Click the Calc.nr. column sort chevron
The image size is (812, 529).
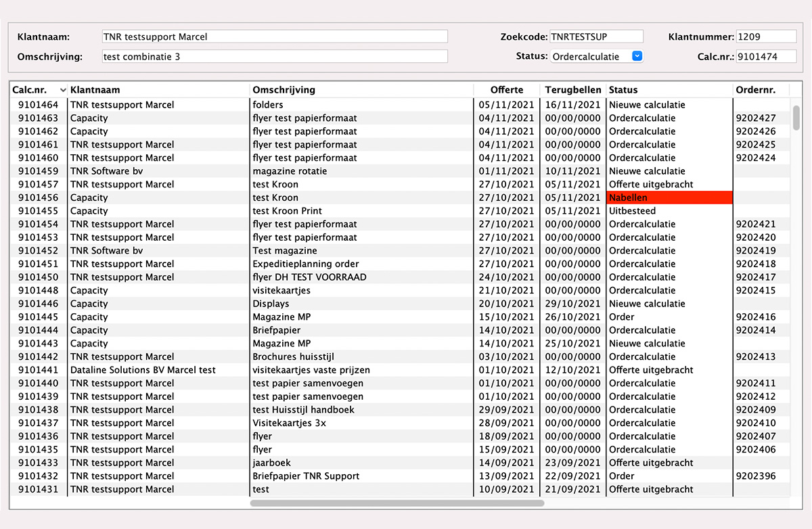coord(63,90)
